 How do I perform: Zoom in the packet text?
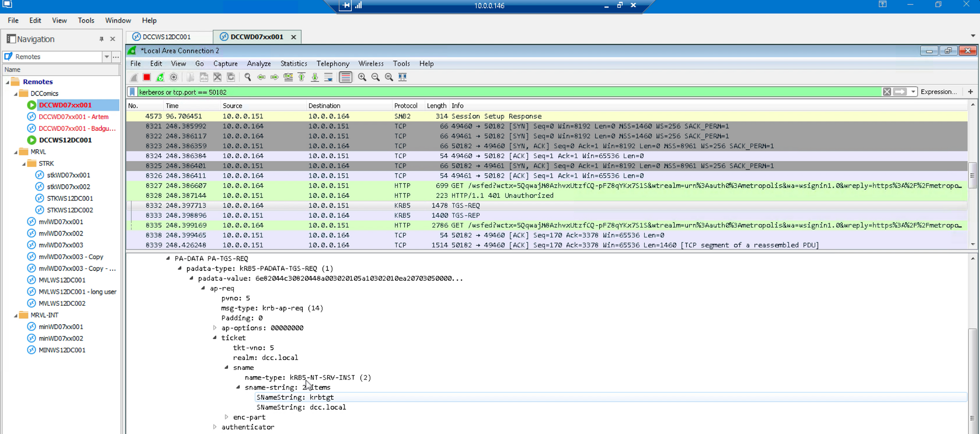coord(362,77)
